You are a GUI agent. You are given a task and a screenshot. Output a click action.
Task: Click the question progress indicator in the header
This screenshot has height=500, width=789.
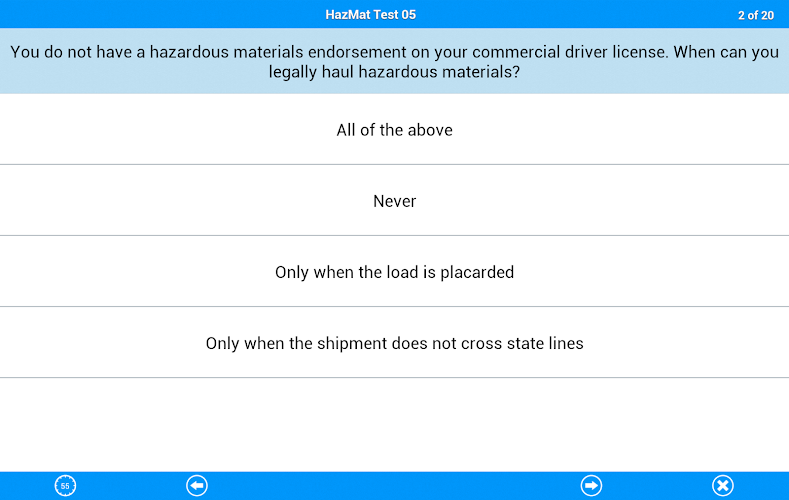point(755,15)
